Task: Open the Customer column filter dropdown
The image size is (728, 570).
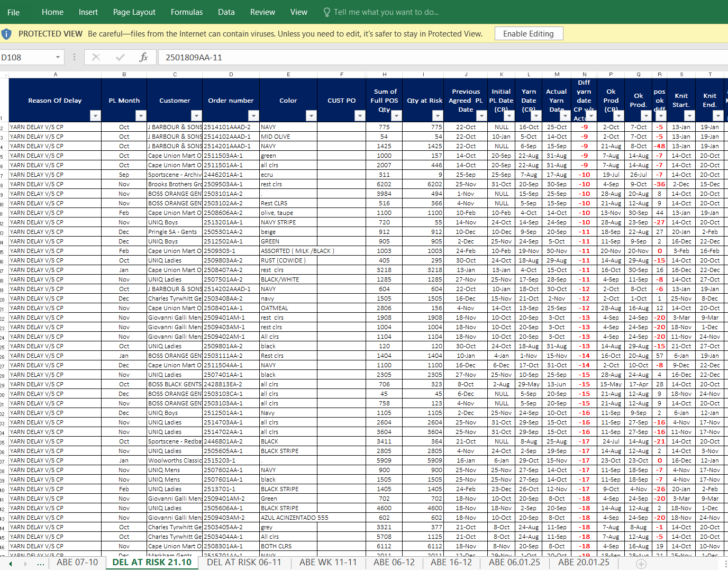Action: pos(196,115)
